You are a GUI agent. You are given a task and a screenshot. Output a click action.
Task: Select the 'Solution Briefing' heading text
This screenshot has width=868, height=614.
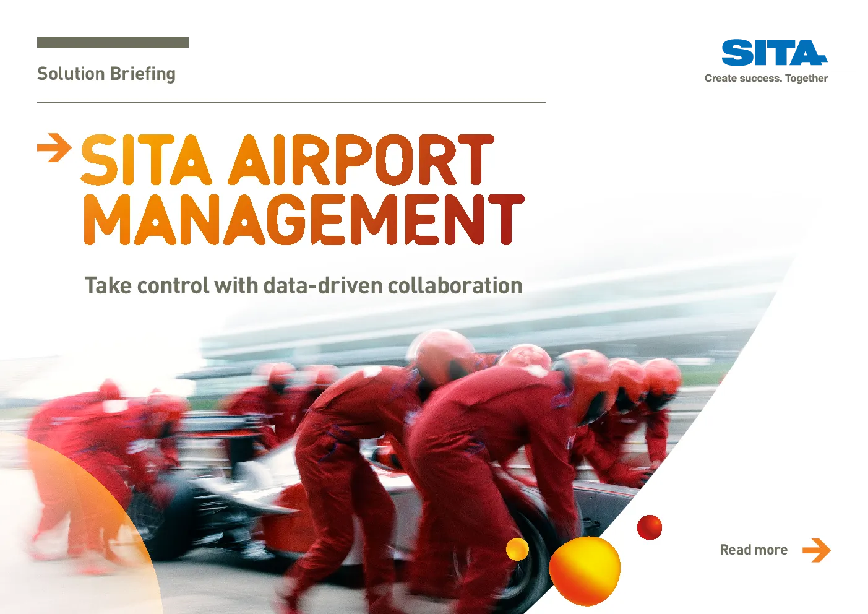tap(106, 74)
